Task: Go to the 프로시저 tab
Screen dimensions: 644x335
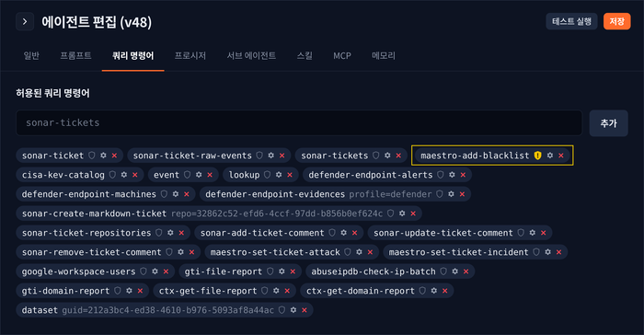Action: 190,55
